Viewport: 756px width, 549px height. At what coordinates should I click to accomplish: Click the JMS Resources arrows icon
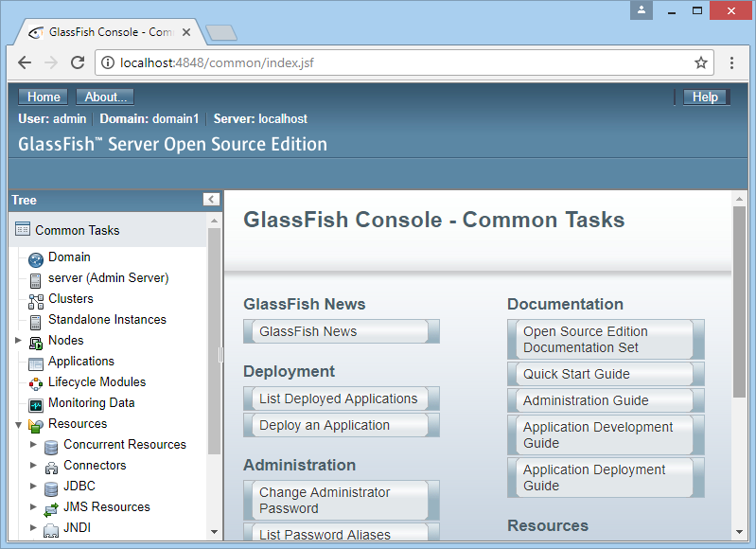coord(51,509)
